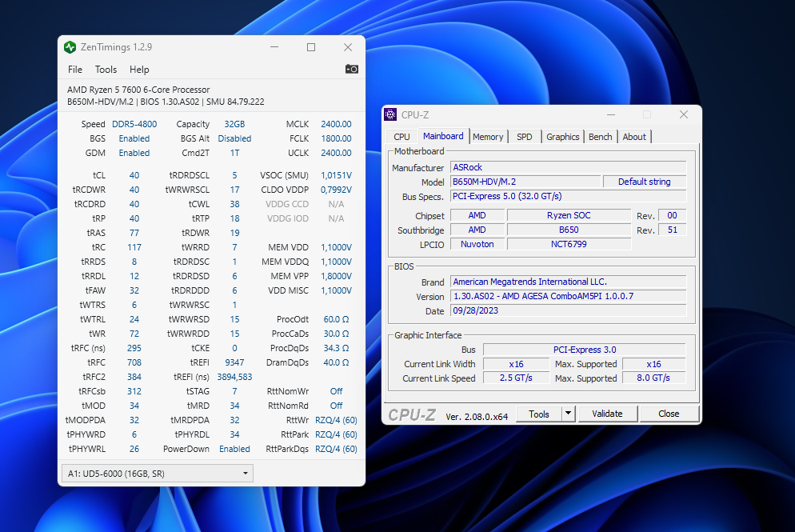Open the memory module A1: UD5-6000 dropdown
The width and height of the screenshot is (795, 532).
[x=157, y=474]
